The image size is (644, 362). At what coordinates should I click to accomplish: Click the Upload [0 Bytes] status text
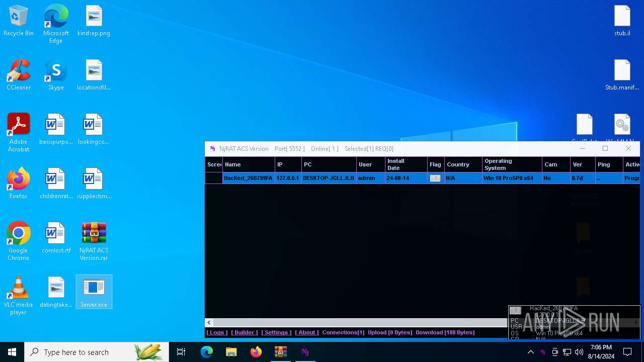point(390,332)
